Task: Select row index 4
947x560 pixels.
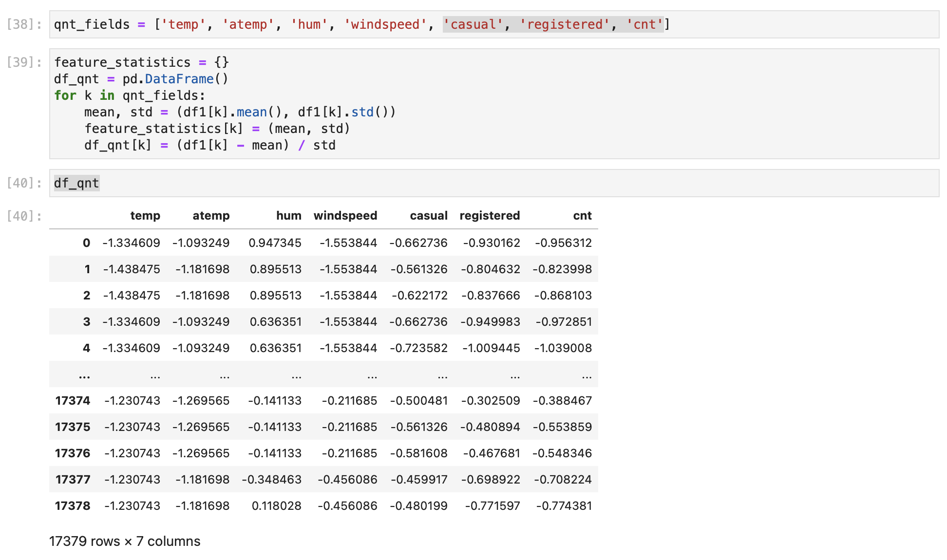Action: coord(87,348)
